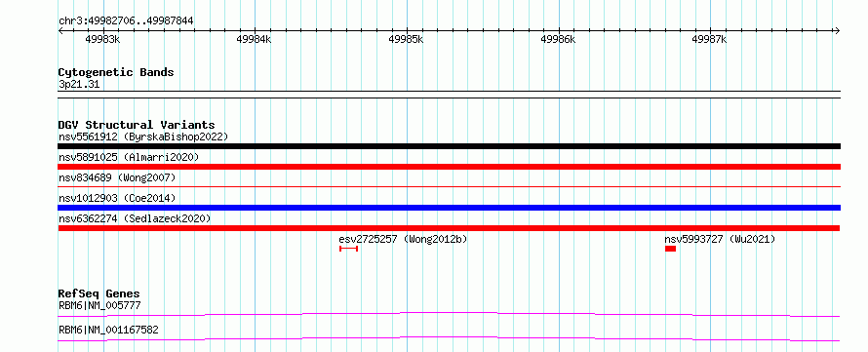
Task: Select the esv2725257 variant glyph
Action: (x=349, y=249)
